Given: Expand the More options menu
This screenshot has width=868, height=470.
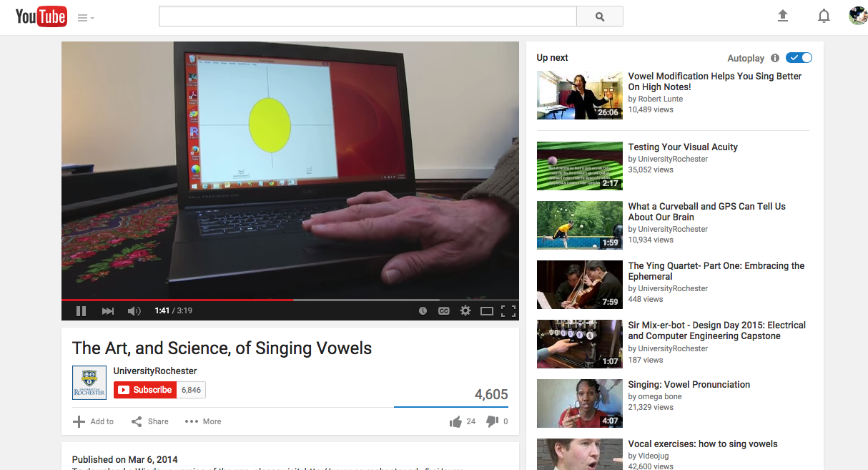Looking at the screenshot, I should coord(203,421).
